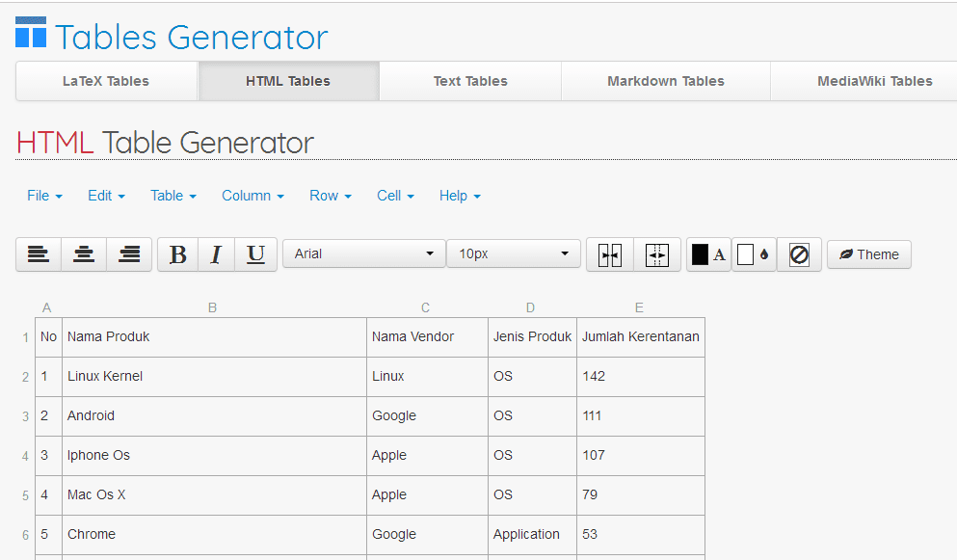Screen dimensions: 957x560
Task: Click the cell with value 79
Action: click(641, 495)
